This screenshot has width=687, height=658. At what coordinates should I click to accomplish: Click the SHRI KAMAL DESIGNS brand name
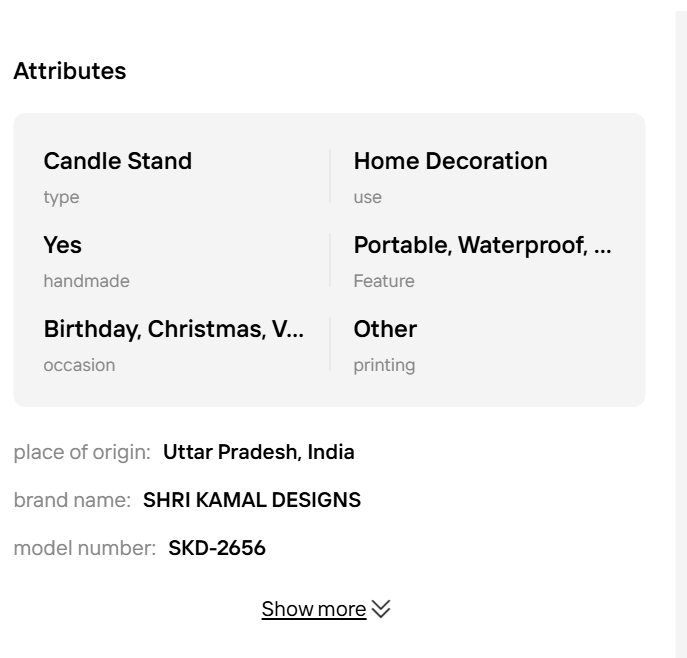pyautogui.click(x=252, y=499)
